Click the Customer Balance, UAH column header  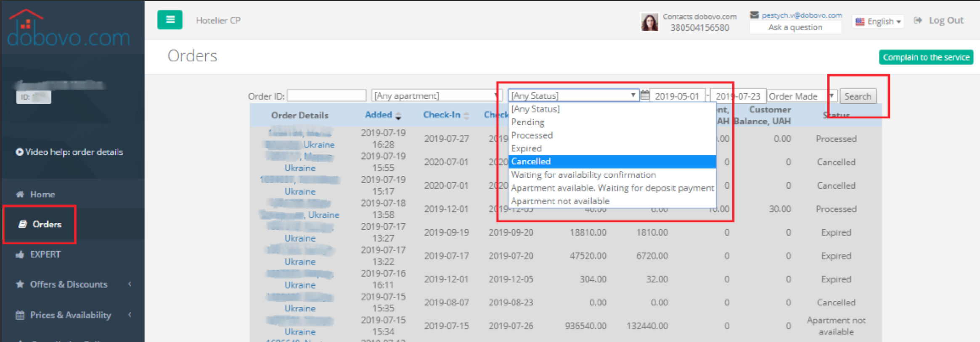[763, 116]
